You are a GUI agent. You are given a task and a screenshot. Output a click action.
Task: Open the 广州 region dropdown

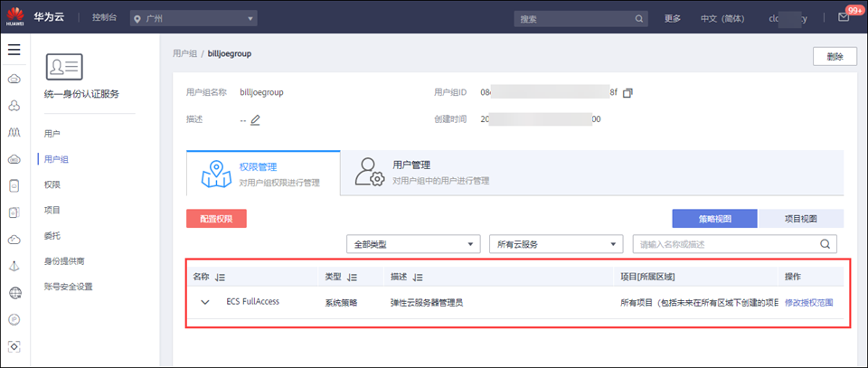[x=193, y=18]
